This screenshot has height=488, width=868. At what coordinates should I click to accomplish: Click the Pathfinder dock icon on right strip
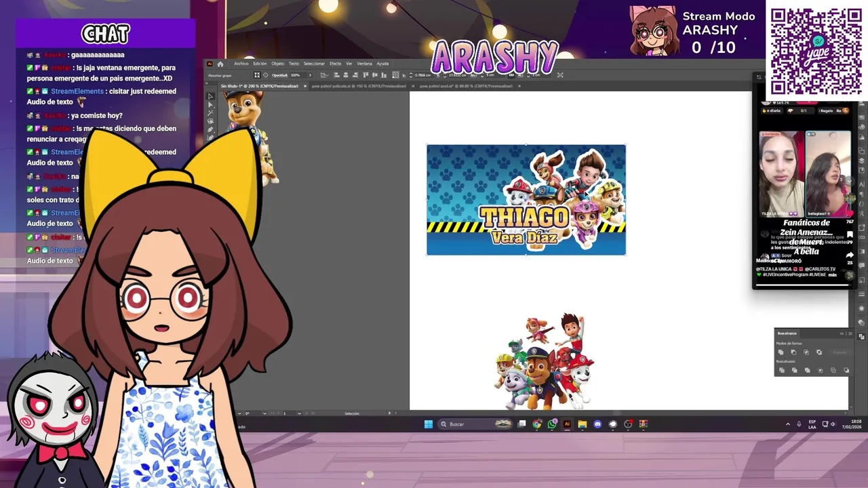tap(862, 337)
